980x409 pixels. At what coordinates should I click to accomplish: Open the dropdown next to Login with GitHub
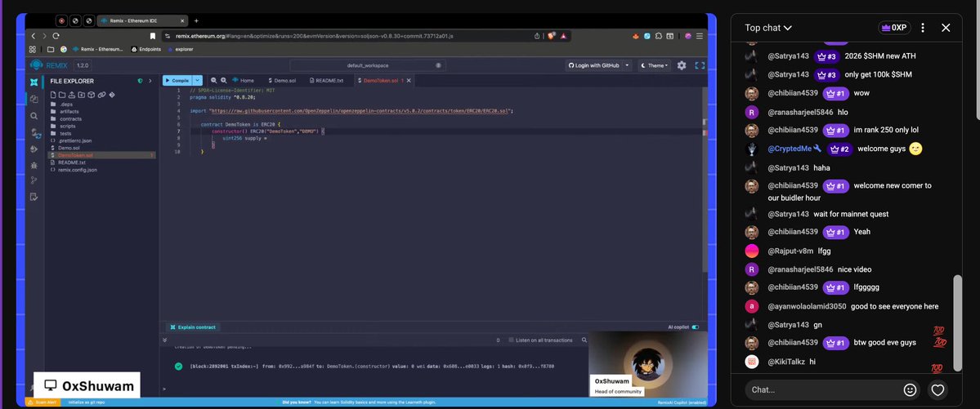point(628,65)
